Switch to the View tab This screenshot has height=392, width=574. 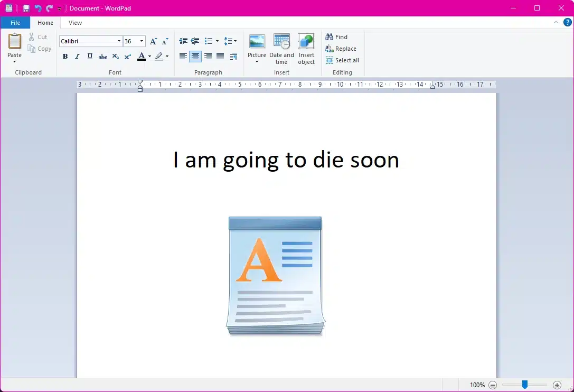[75, 23]
